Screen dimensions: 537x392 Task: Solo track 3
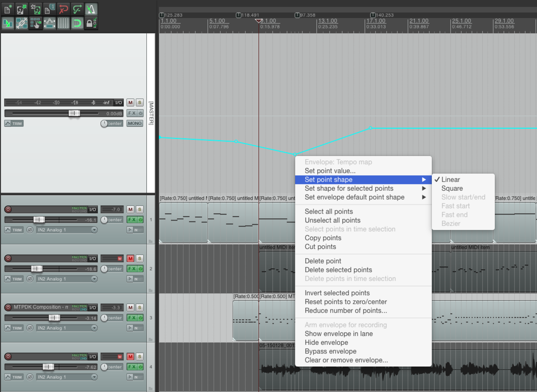click(140, 308)
